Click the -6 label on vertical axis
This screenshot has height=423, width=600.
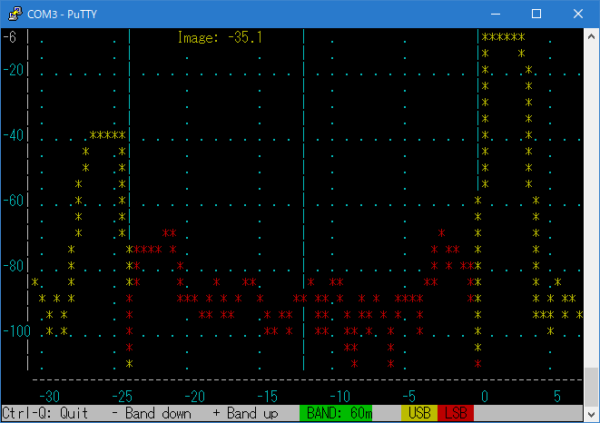click(x=10, y=38)
